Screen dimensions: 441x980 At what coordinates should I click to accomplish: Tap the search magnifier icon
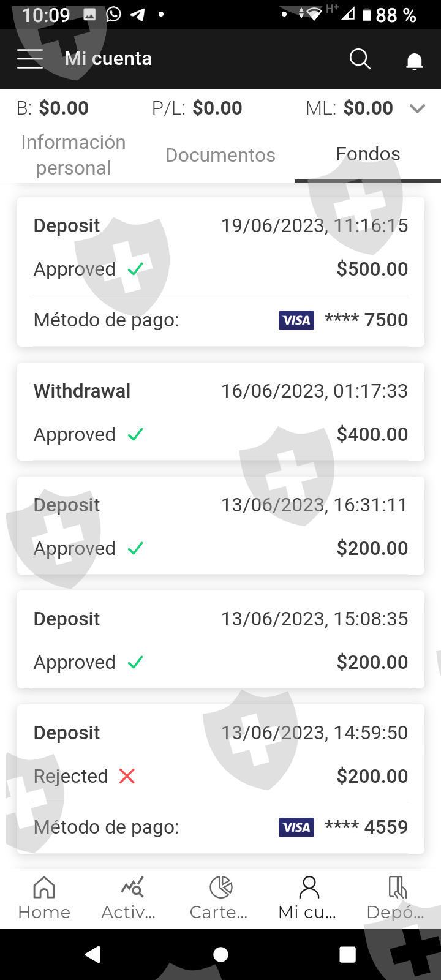[x=360, y=59]
